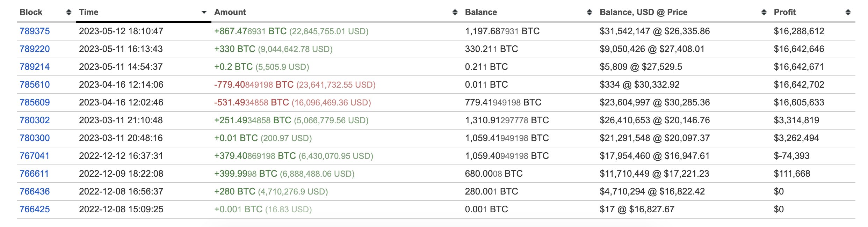The image size is (868, 227).
Task: Select the Time column header text
Action: pyautogui.click(x=89, y=13)
